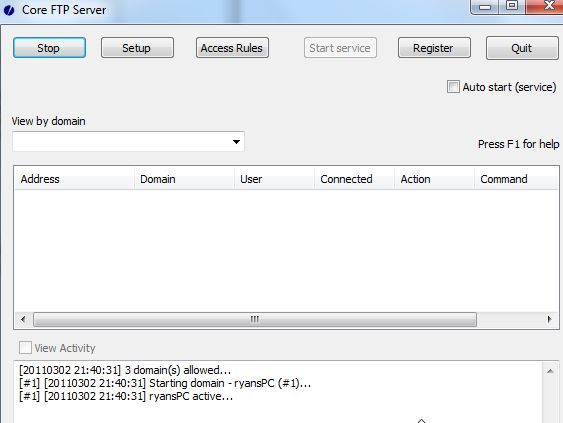Click the log panel scroll up arrow

[550, 371]
